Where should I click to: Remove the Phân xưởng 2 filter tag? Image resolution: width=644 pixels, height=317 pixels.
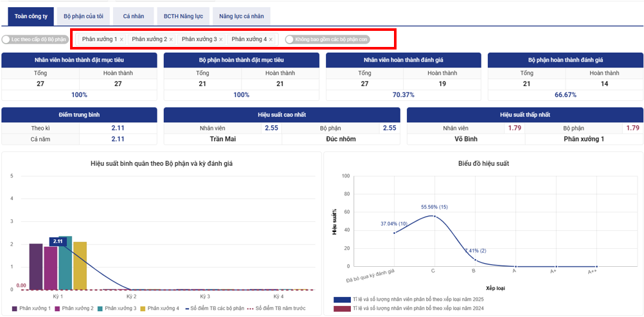(x=171, y=40)
